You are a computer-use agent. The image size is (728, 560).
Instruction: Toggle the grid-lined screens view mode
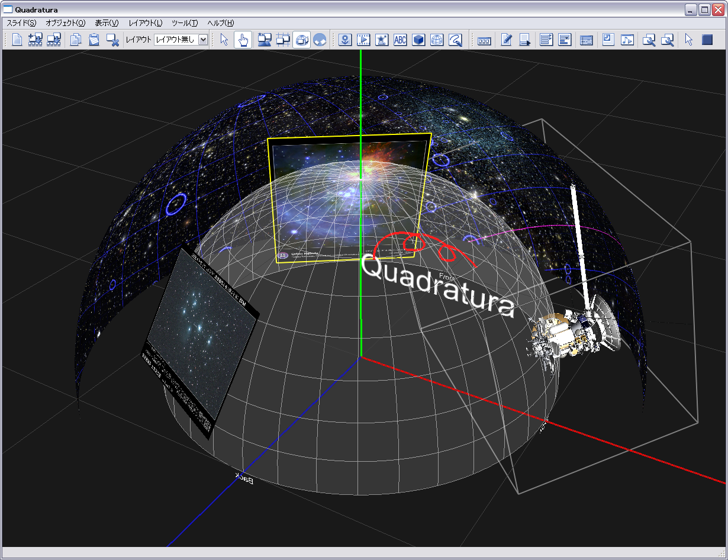284,40
